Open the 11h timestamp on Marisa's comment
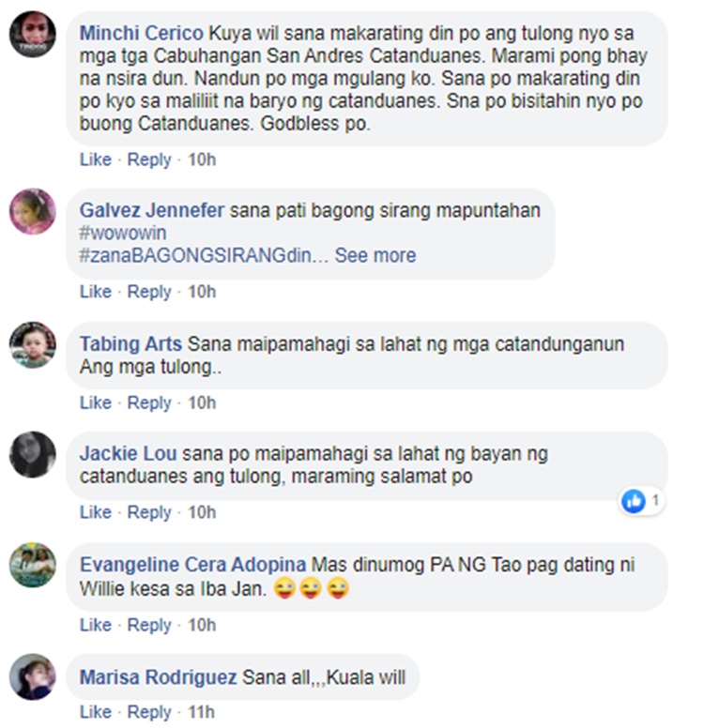The width and height of the screenshot is (704, 728). pos(201,712)
